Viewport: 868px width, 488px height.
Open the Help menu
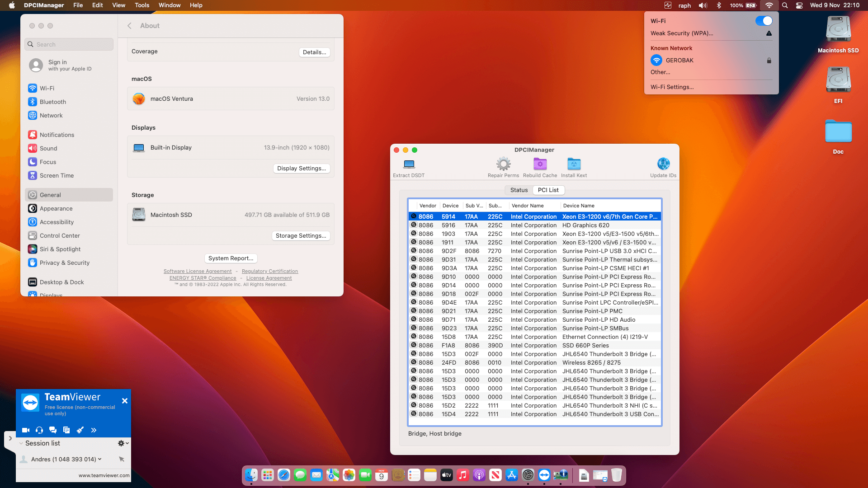(x=196, y=5)
